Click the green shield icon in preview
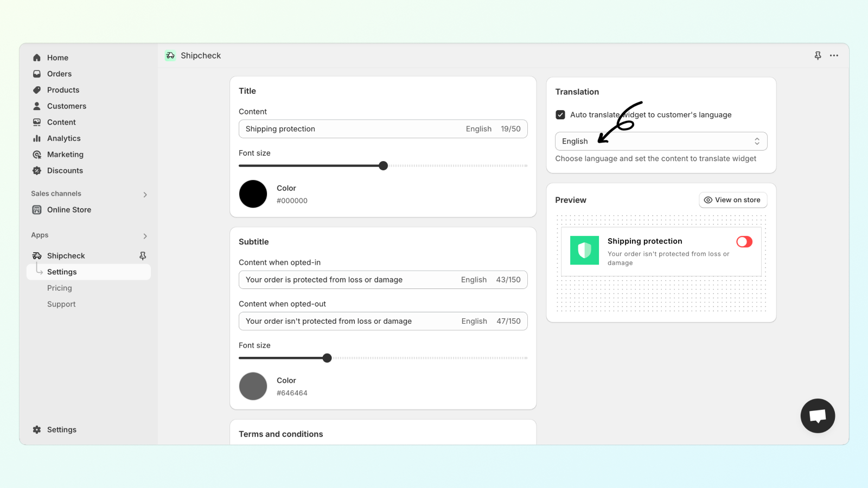868x488 pixels. pyautogui.click(x=584, y=250)
